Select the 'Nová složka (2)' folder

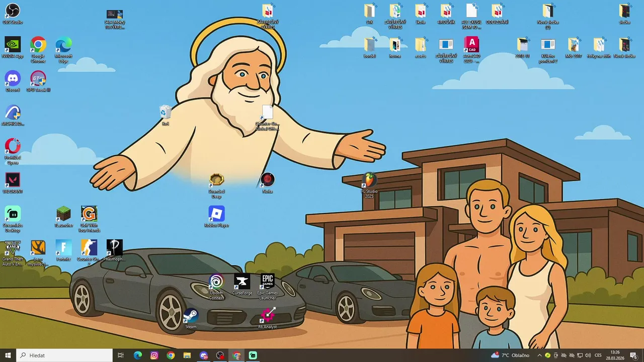pyautogui.click(x=548, y=16)
